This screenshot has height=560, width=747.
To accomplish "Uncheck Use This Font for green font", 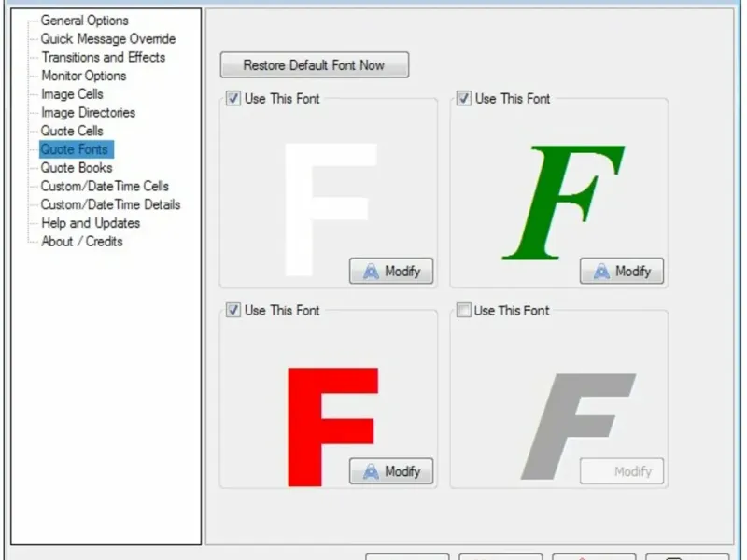I will pyautogui.click(x=463, y=99).
